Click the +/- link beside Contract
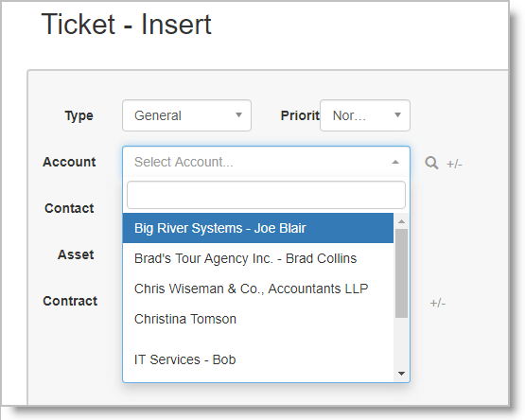Image resolution: width=525 pixels, height=420 pixels. [438, 303]
